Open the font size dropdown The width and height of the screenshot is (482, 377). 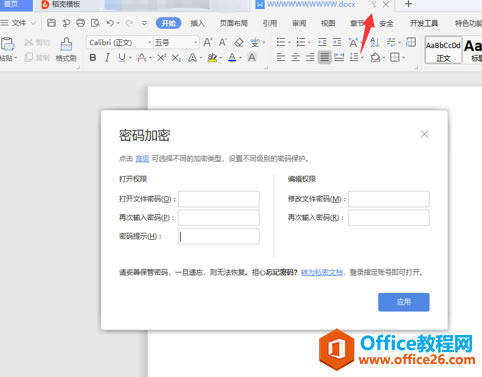[x=176, y=43]
